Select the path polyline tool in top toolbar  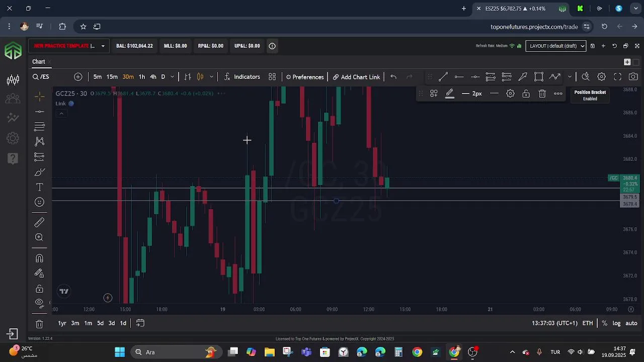click(x=555, y=77)
